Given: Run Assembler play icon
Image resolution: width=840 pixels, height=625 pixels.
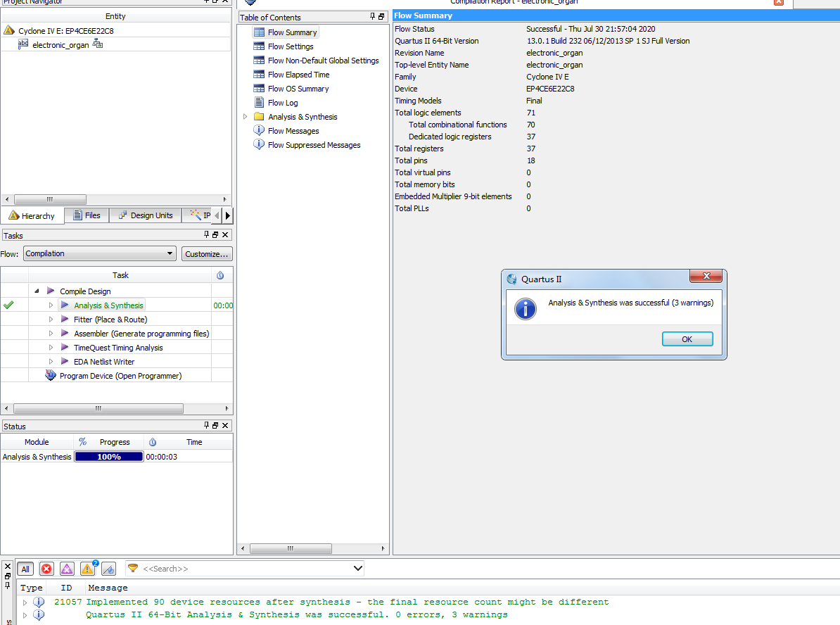Looking at the screenshot, I should (x=65, y=333).
